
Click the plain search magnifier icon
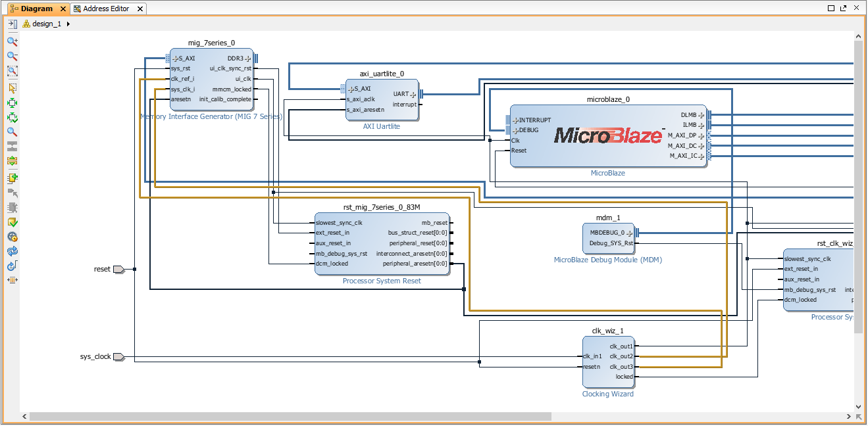(12, 131)
